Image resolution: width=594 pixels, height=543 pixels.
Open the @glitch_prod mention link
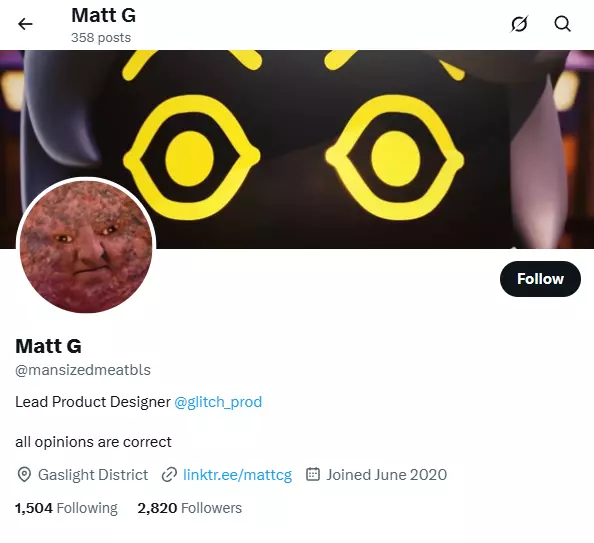tap(218, 402)
